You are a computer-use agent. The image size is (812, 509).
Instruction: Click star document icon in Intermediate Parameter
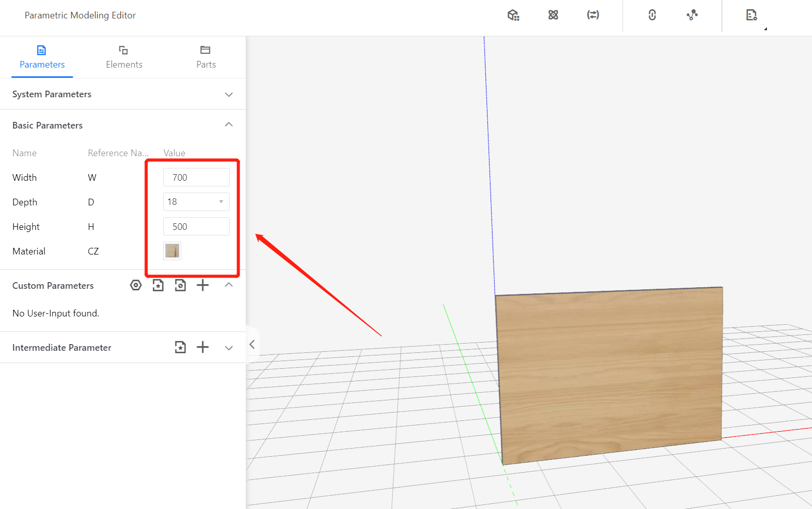pyautogui.click(x=180, y=347)
